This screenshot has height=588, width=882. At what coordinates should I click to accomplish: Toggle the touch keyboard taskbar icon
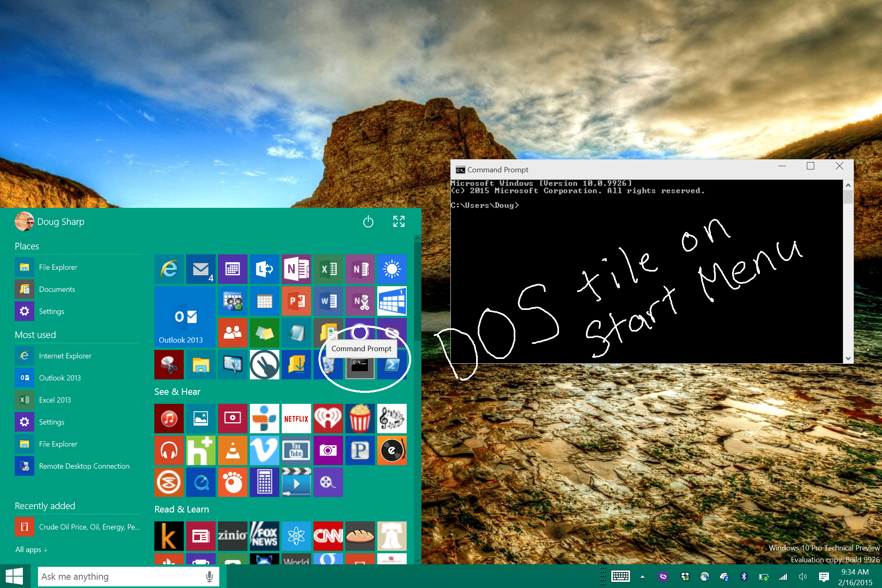click(621, 577)
